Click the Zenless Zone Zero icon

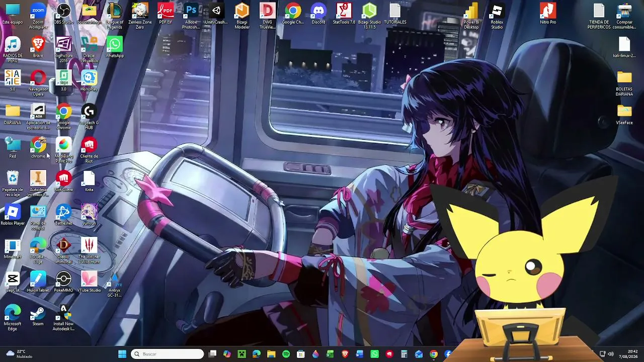[140, 16]
